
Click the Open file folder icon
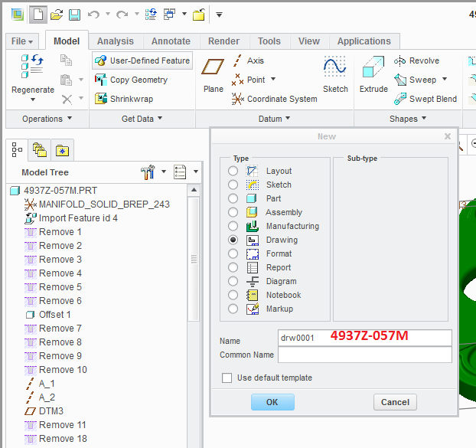[x=57, y=15]
